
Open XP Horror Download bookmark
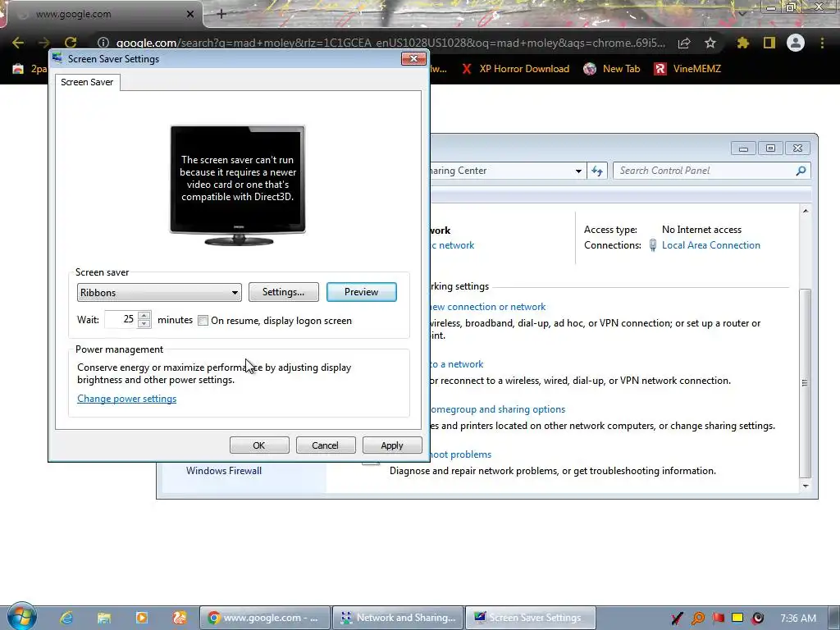point(515,69)
